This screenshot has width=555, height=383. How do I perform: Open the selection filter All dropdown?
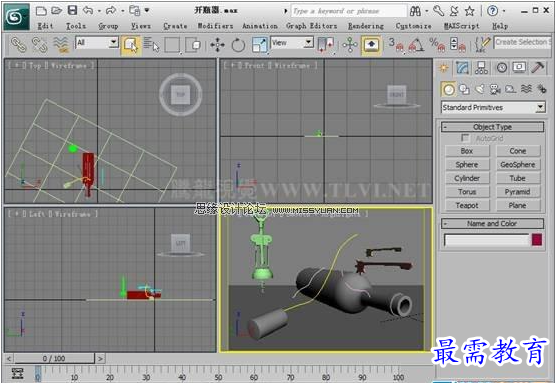[x=97, y=43]
